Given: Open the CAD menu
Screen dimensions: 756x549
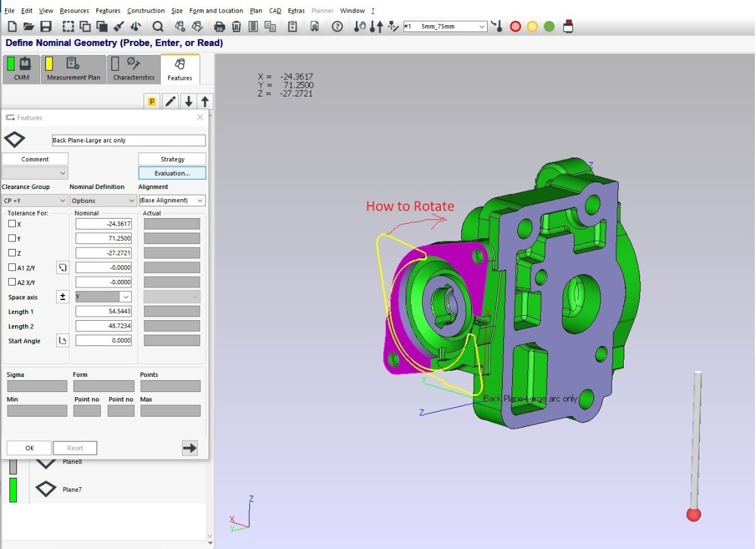Looking at the screenshot, I should click(x=275, y=11).
